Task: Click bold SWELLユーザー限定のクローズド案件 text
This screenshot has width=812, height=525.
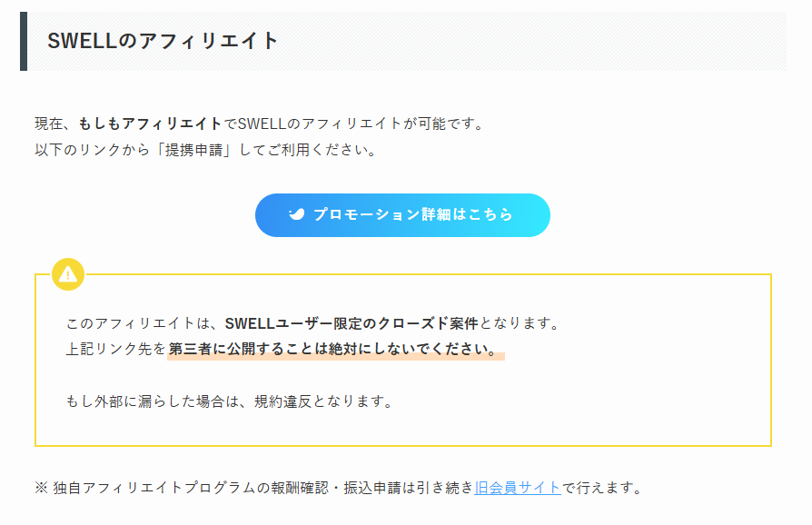Action: 352,322
